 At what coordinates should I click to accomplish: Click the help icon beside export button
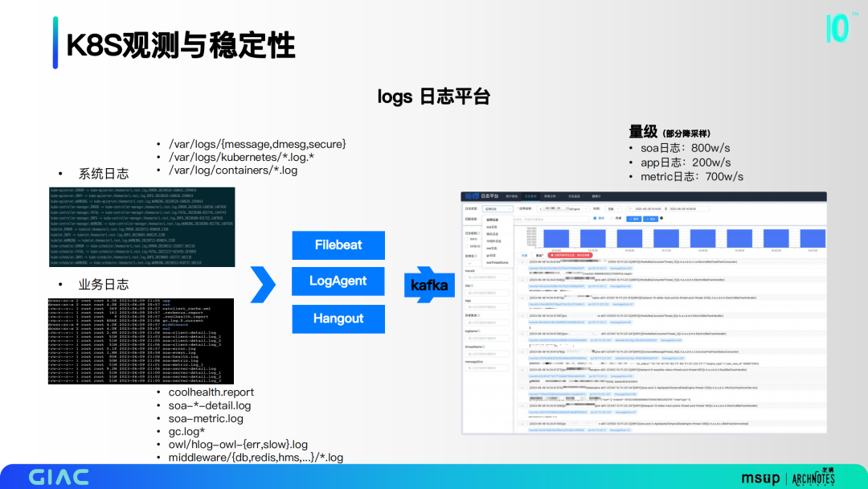tap(661, 218)
